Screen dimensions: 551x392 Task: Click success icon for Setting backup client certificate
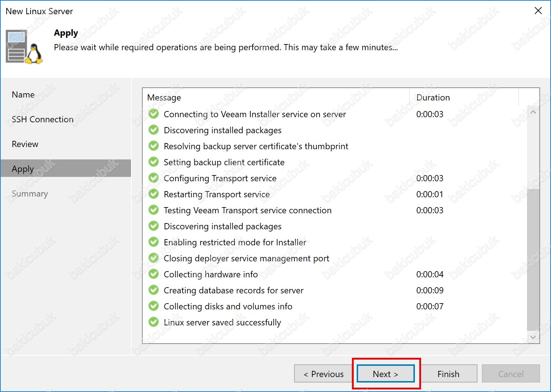point(154,162)
